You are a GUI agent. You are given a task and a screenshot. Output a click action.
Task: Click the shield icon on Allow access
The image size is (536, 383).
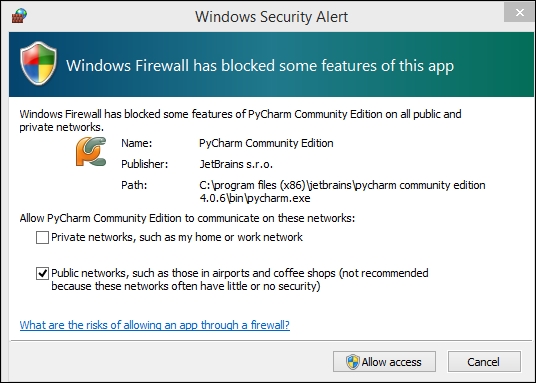pos(352,362)
